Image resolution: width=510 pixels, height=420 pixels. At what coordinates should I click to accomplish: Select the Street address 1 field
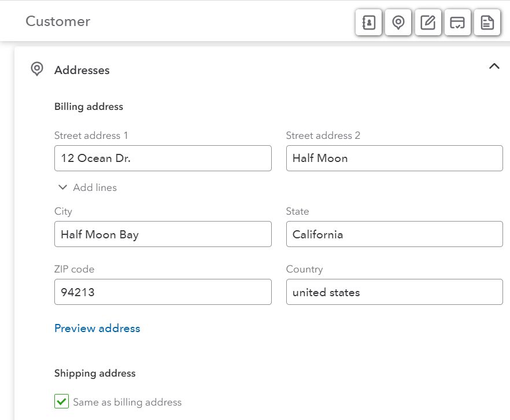[163, 158]
